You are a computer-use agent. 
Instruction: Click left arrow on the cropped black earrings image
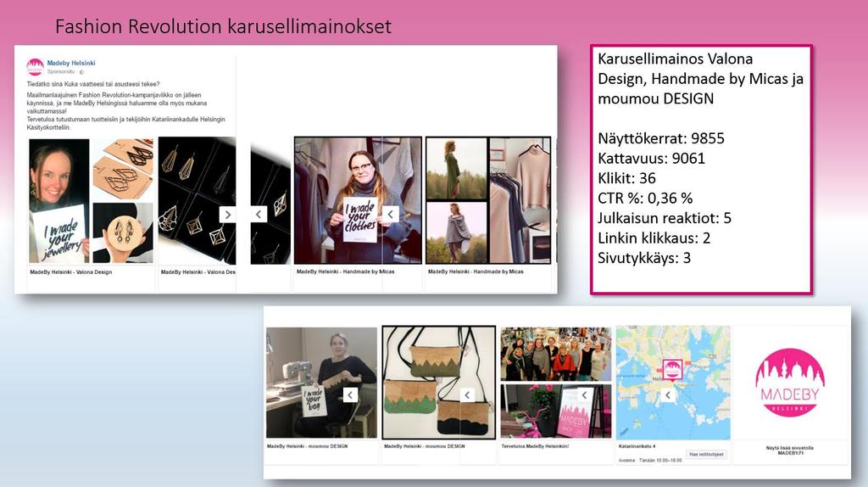click(x=259, y=215)
